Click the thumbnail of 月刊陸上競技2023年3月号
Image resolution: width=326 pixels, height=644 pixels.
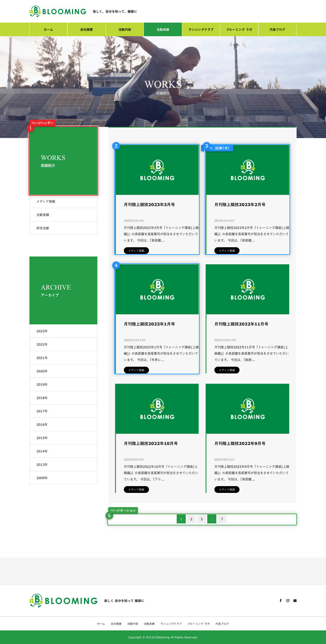[157, 170]
